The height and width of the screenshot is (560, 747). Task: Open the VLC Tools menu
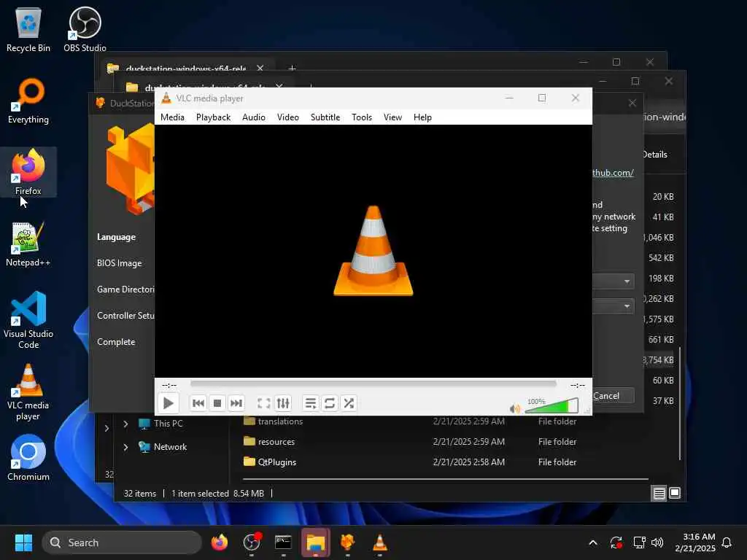[362, 117]
